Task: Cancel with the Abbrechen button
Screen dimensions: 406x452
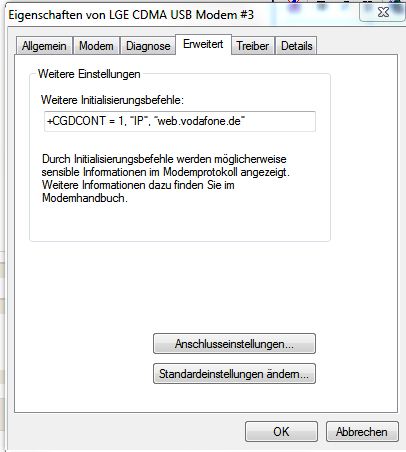Action: (x=362, y=432)
